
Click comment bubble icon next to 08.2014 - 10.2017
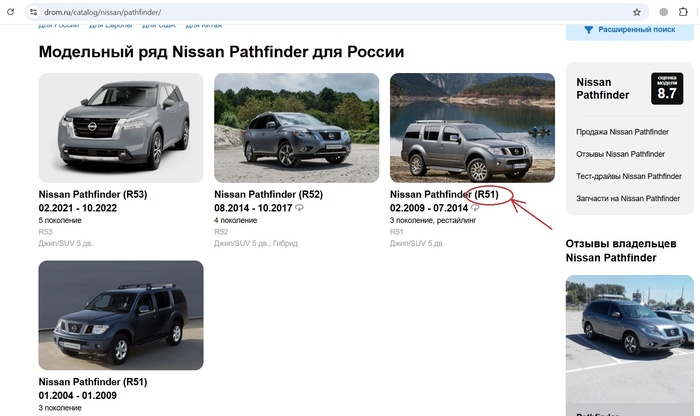point(300,207)
